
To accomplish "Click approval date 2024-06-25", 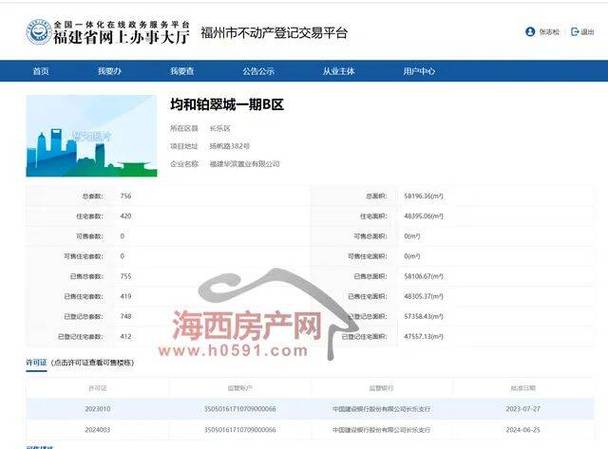I will (x=523, y=430).
